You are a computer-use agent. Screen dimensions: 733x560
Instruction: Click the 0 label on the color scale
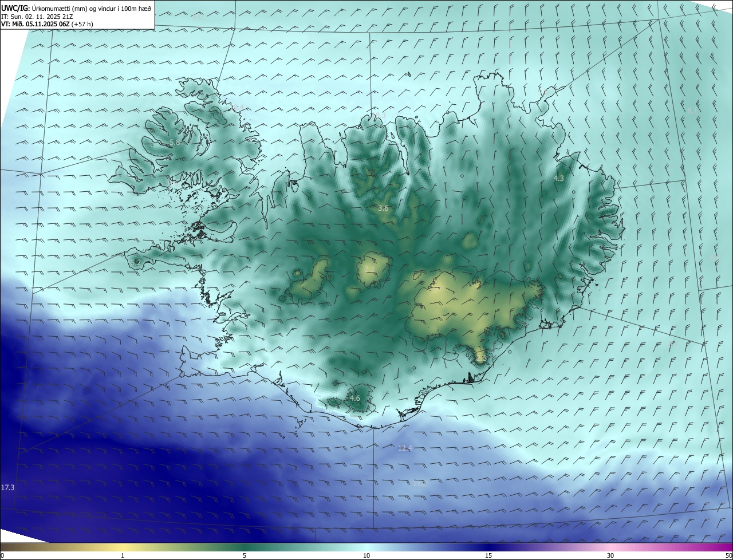2,555
